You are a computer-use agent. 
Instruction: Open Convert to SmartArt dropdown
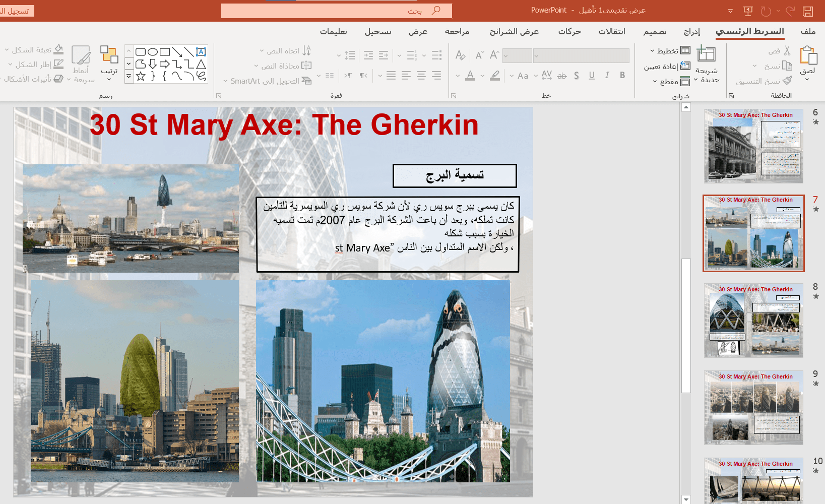(268, 81)
